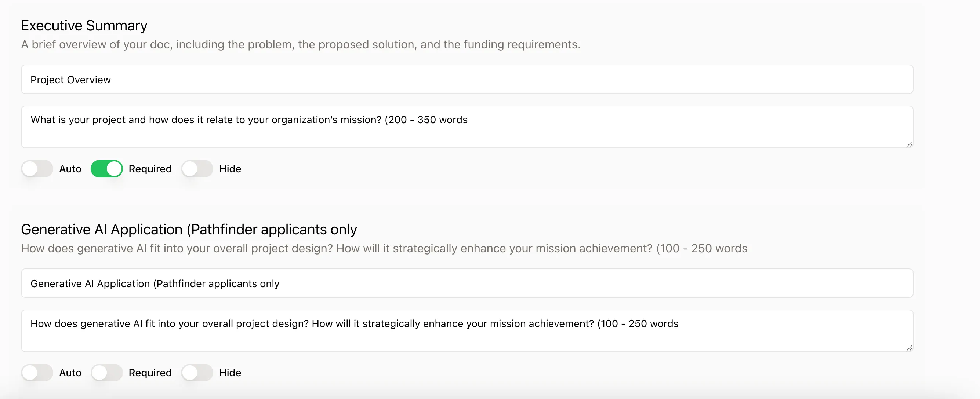The width and height of the screenshot is (980, 399).
Task: Focus the 'What is your project' text area
Action: (467, 127)
